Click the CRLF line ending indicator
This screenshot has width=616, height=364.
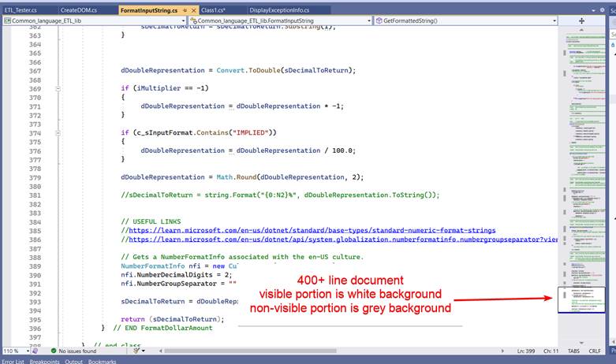(x=595, y=351)
